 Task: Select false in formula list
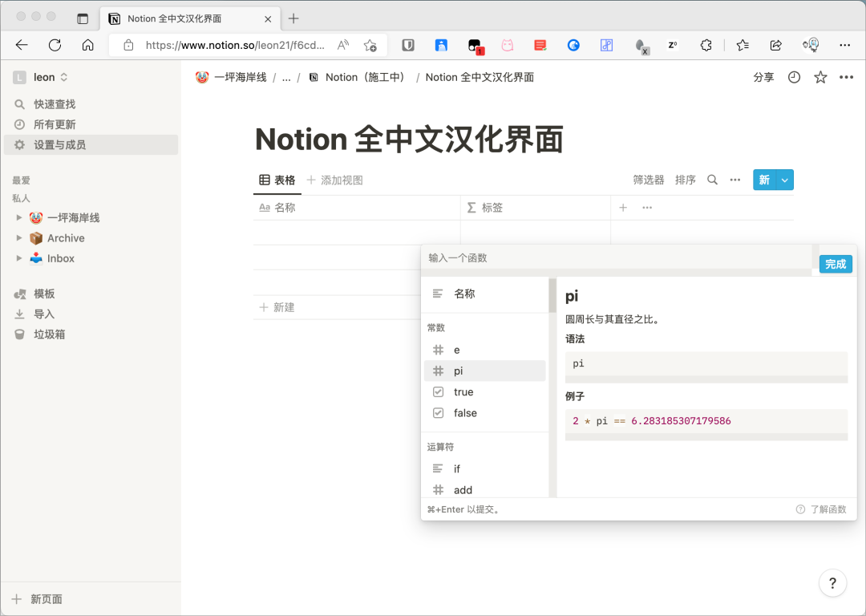(x=485, y=413)
